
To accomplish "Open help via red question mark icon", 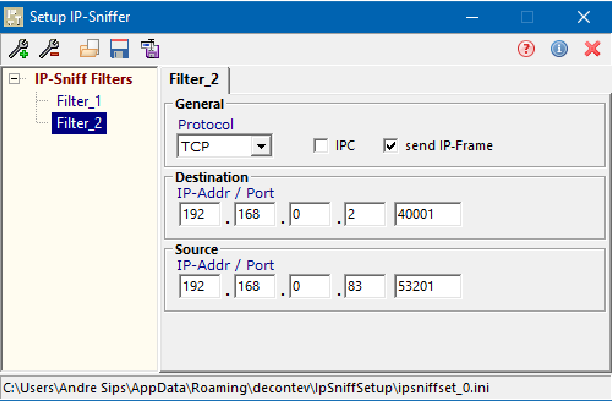I will tap(526, 49).
